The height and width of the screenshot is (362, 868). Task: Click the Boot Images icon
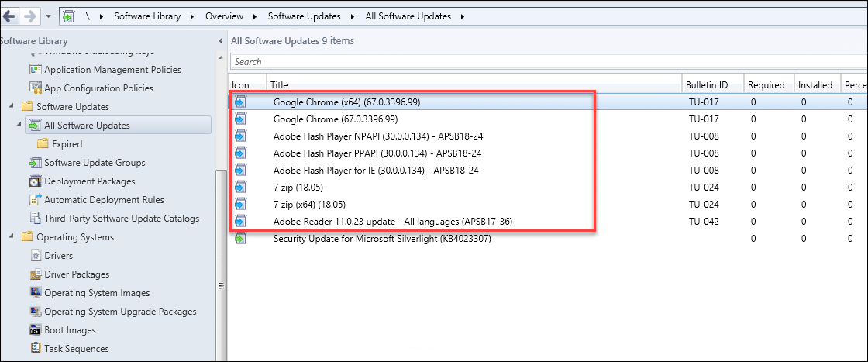36,330
